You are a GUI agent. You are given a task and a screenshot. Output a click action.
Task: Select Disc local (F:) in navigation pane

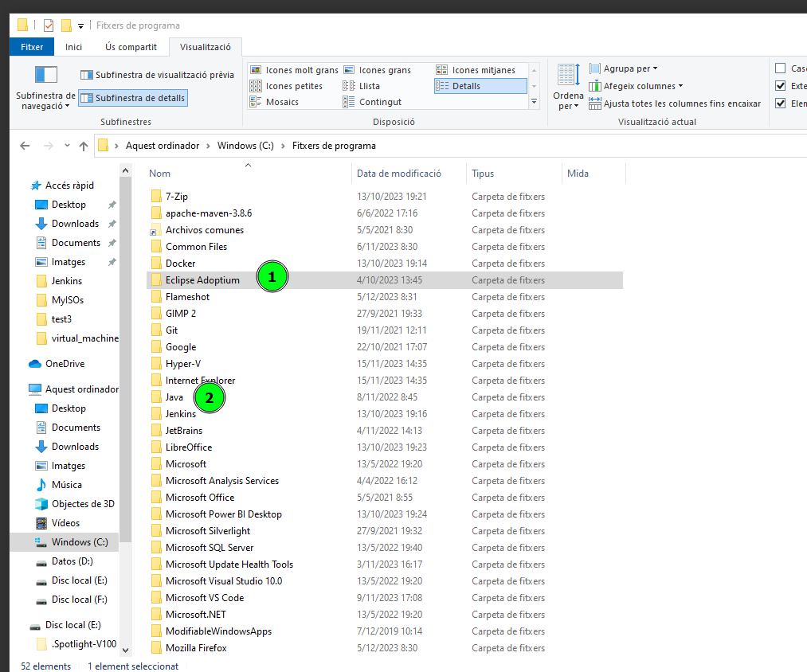[71, 600]
